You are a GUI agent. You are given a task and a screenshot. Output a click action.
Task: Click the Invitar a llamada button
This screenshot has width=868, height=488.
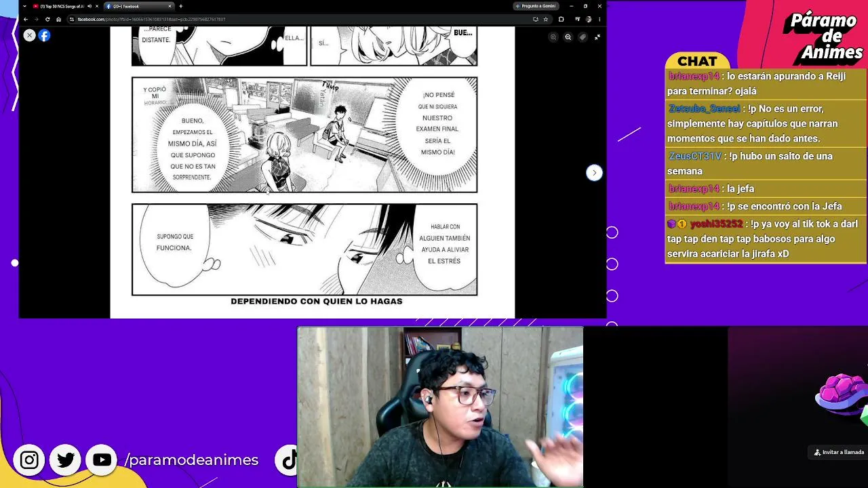tap(840, 452)
